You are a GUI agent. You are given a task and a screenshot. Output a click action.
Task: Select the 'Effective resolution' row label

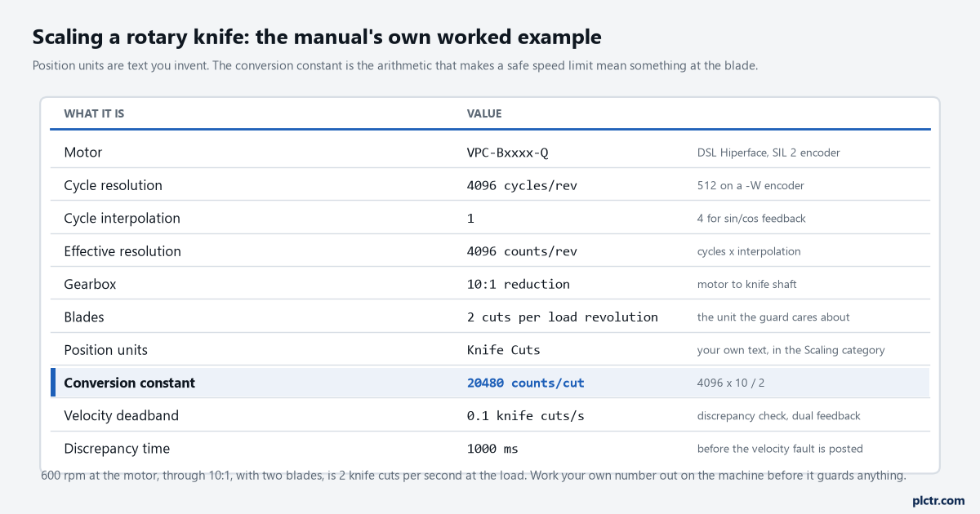coord(122,251)
